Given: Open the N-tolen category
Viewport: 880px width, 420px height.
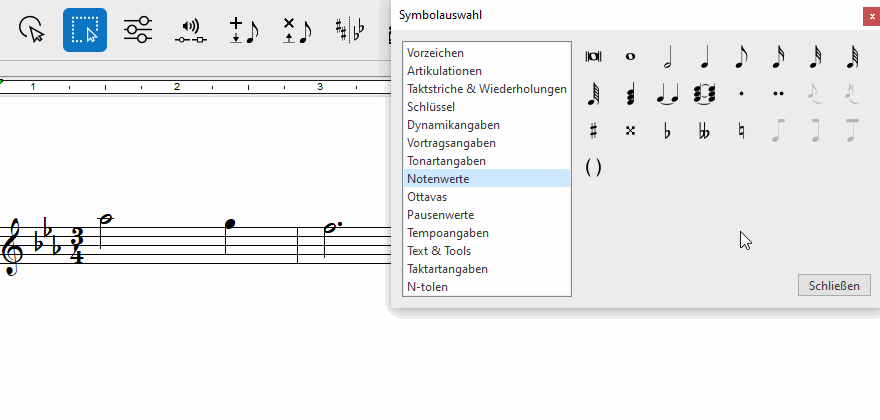Looking at the screenshot, I should point(427,287).
